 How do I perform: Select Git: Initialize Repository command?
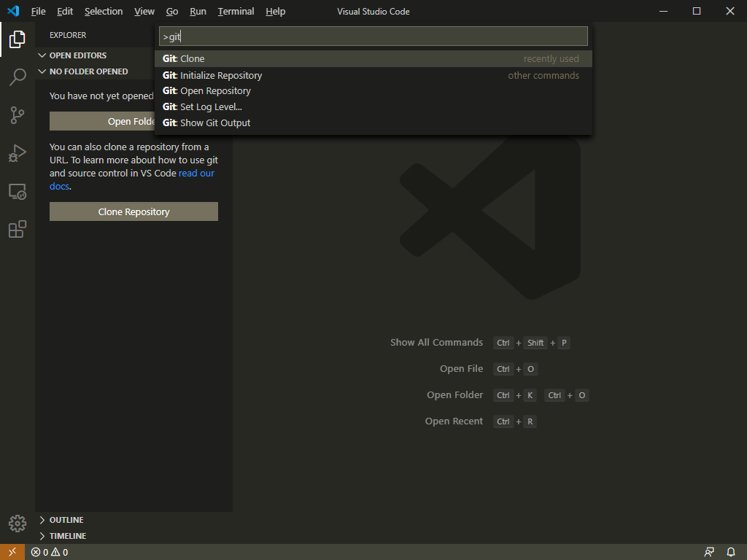point(373,75)
